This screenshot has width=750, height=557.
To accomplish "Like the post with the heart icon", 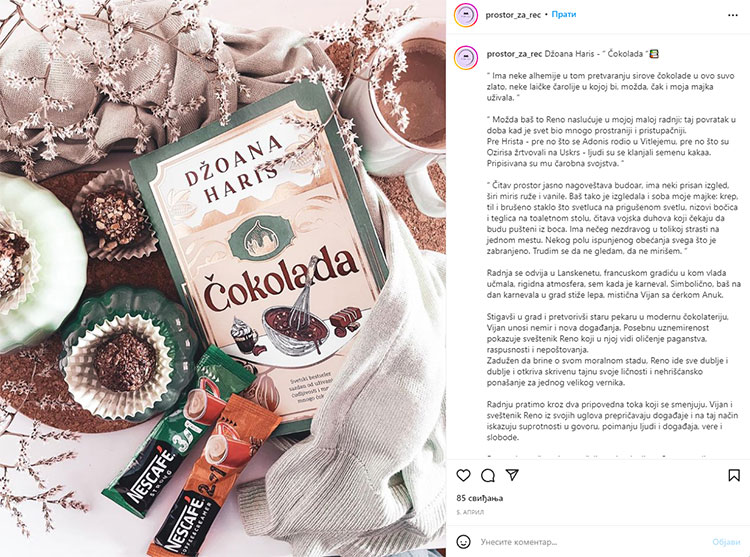I will pos(463,475).
